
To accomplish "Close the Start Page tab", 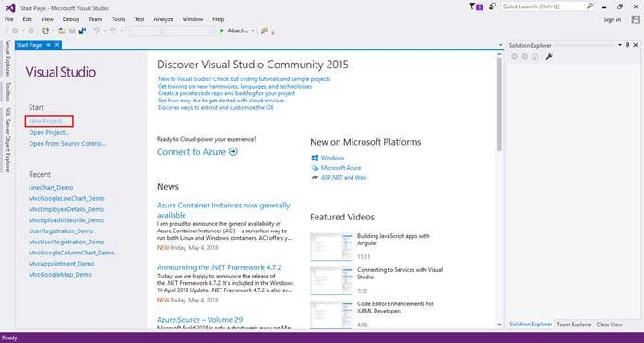I will coord(56,45).
